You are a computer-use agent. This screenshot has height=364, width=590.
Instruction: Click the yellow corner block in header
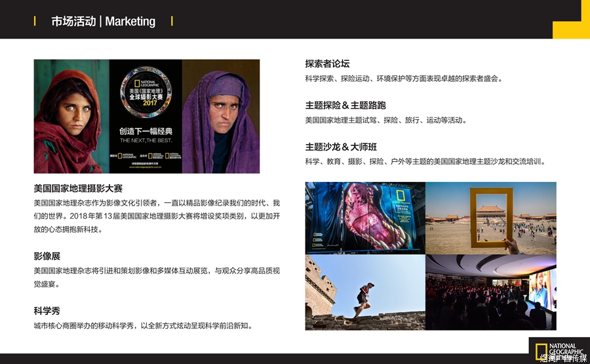point(571,29)
